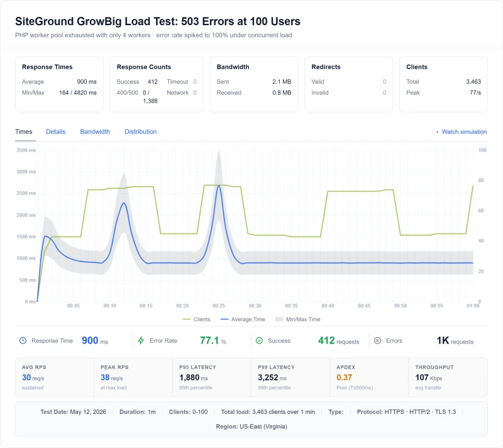Click the Clients: 0-100 footer text
The height and width of the screenshot is (448, 503).
coord(188,412)
